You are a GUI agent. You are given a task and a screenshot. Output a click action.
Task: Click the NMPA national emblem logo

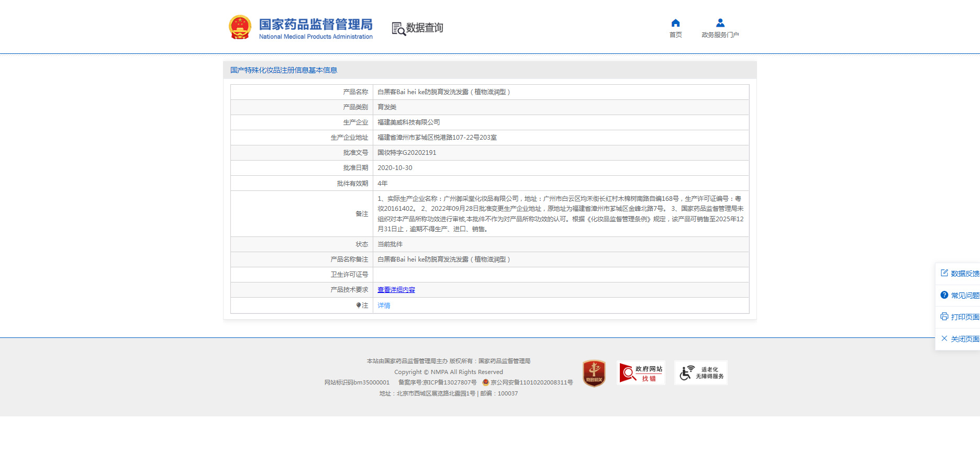click(240, 27)
